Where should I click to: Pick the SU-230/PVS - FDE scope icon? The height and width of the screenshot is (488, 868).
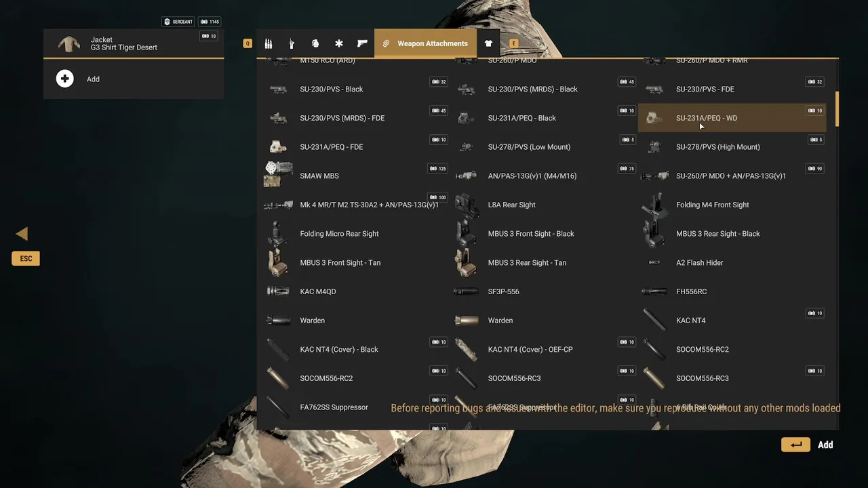point(654,89)
